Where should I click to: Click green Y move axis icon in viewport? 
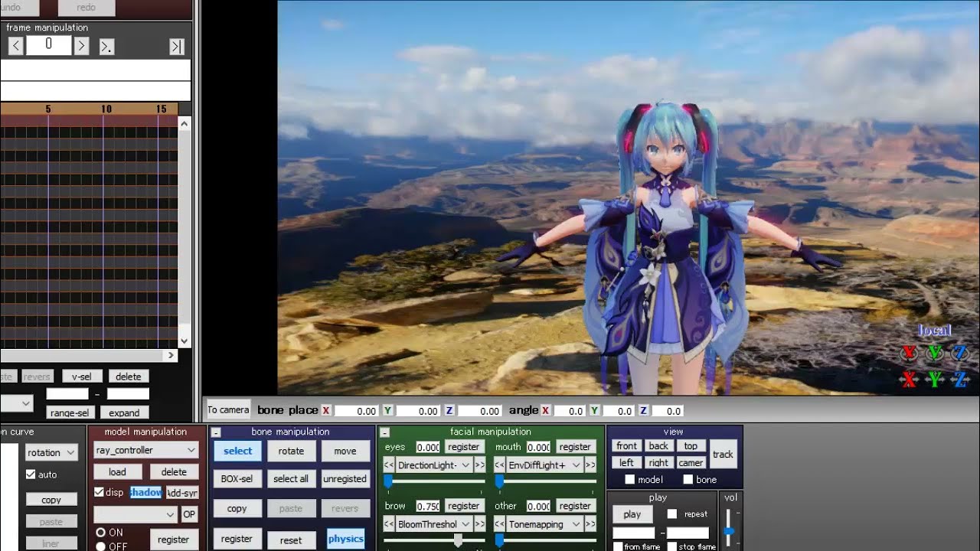(x=935, y=379)
